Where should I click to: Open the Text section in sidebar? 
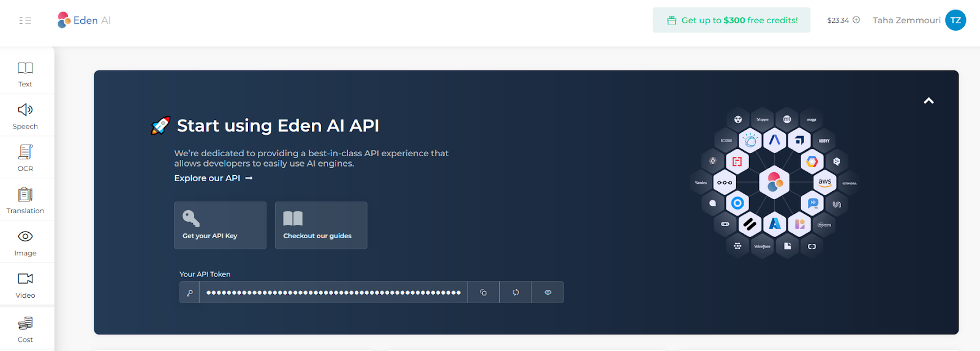[x=25, y=75]
